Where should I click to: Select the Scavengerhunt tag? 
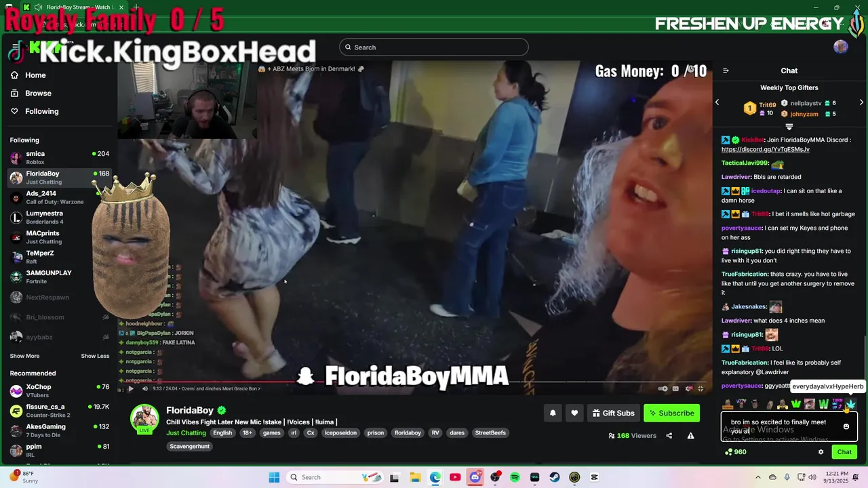(190, 446)
